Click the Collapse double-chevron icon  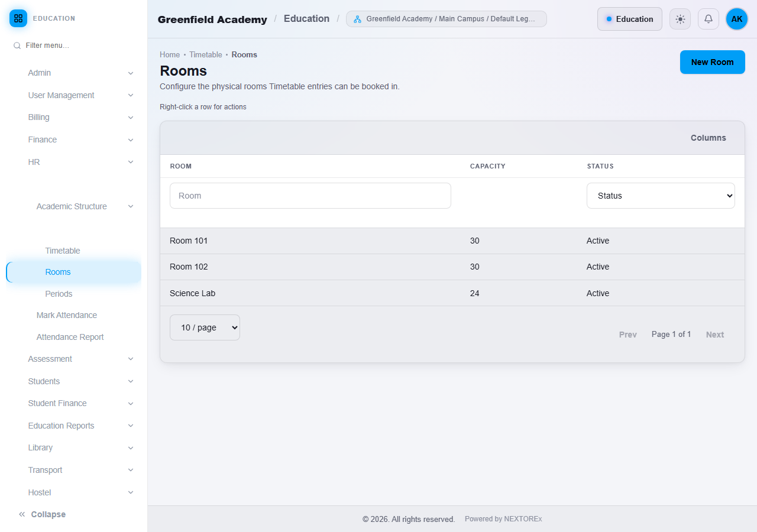point(22,514)
